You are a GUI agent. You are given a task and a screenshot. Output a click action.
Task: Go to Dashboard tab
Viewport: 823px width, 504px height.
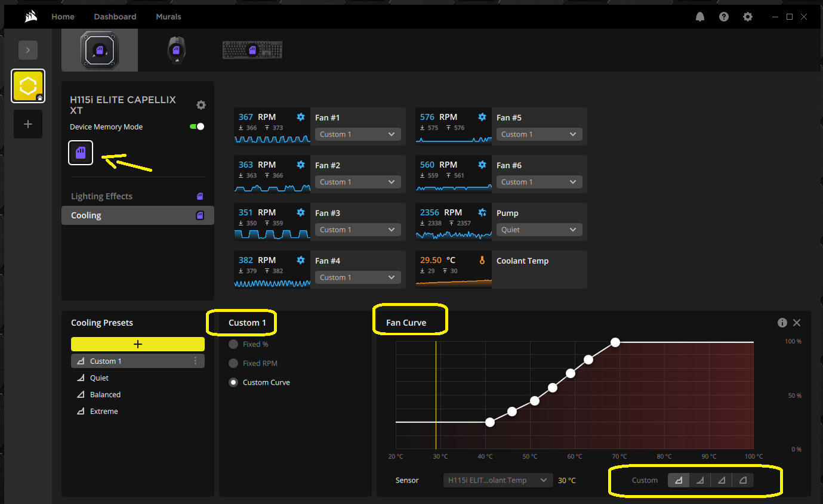(115, 17)
